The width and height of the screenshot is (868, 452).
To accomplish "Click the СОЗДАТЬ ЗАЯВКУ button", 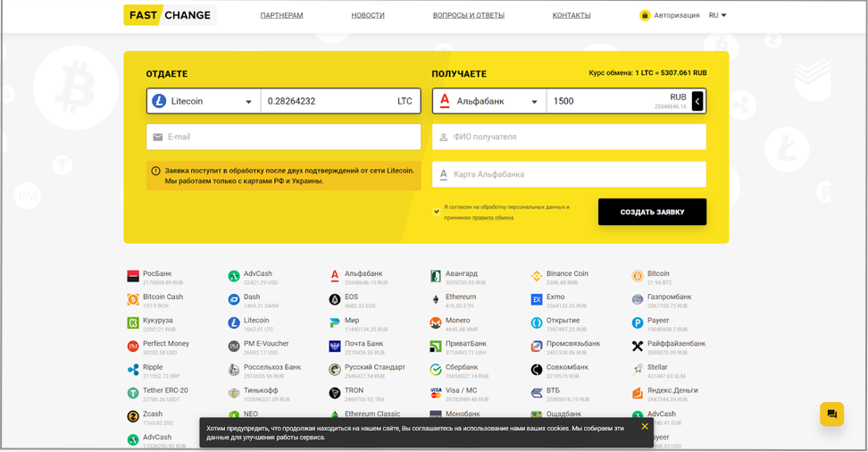I will 652,212.
